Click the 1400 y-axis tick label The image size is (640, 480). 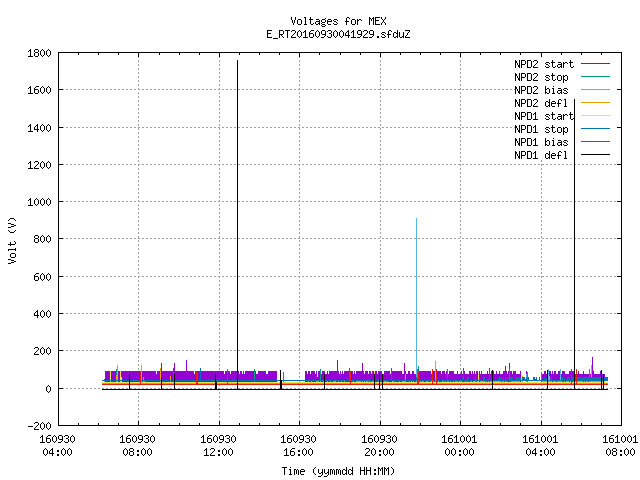tap(39, 128)
